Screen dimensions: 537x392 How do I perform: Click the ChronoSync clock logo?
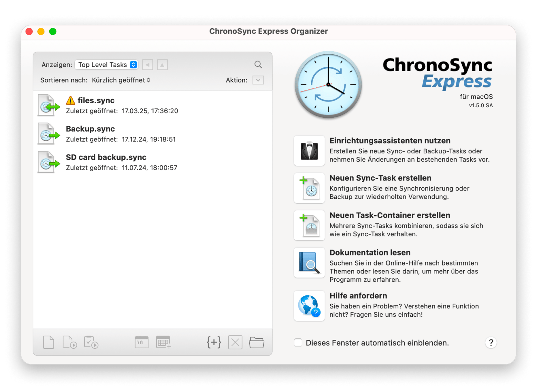(328, 85)
